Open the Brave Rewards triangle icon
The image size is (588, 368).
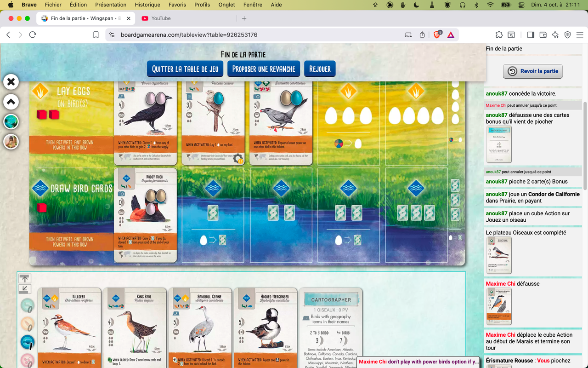click(451, 34)
